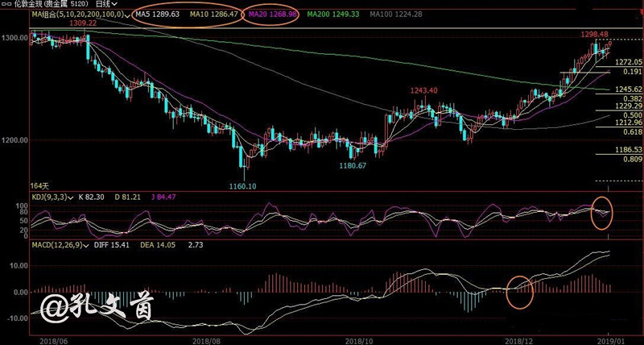This screenshot has height=345, width=644.
Task: Click the 1200.00 price axis label
Action: tap(14, 139)
